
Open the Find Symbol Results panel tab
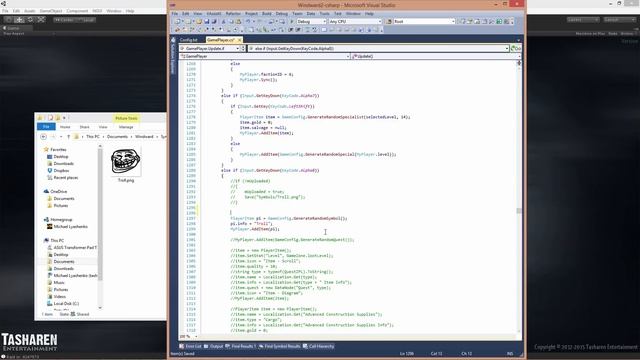point(280,346)
